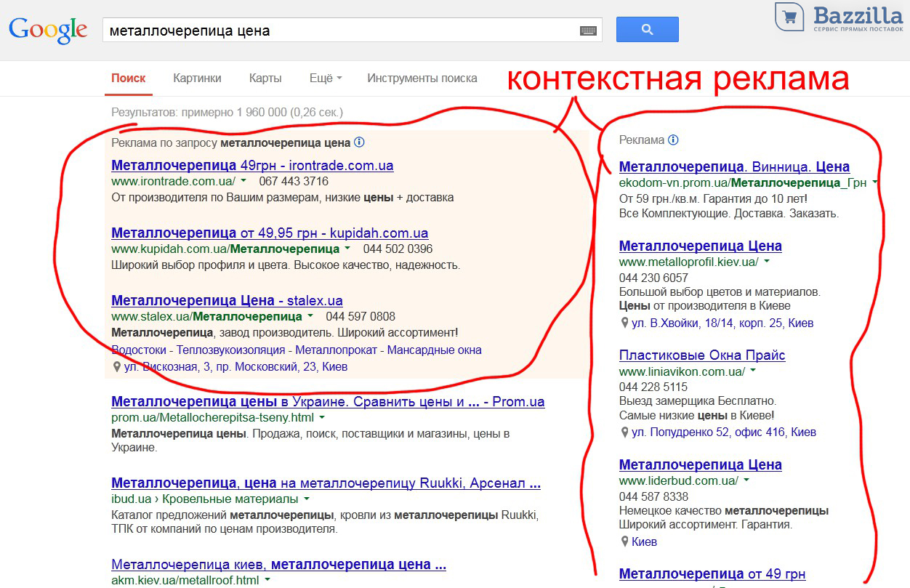
Task: Click the Мансардные окна sitelink
Action: (x=434, y=350)
